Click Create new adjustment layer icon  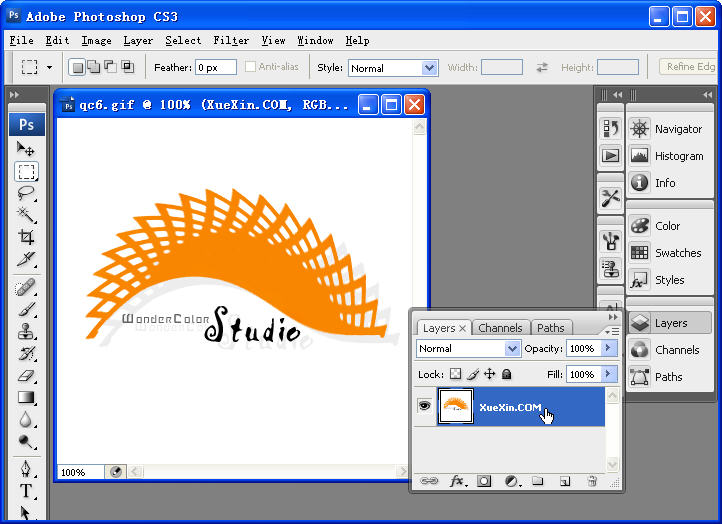pos(512,482)
